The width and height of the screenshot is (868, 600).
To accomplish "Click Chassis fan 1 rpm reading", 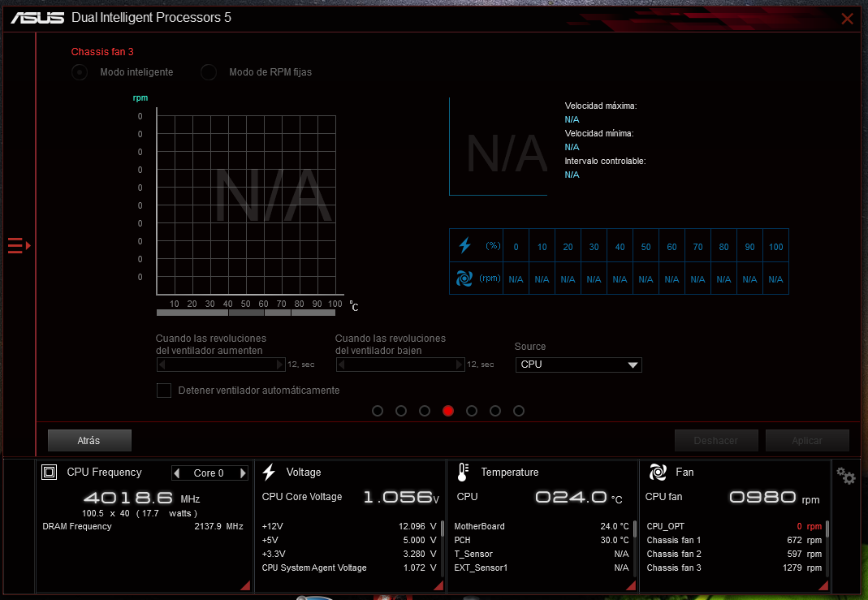I will coord(805,540).
